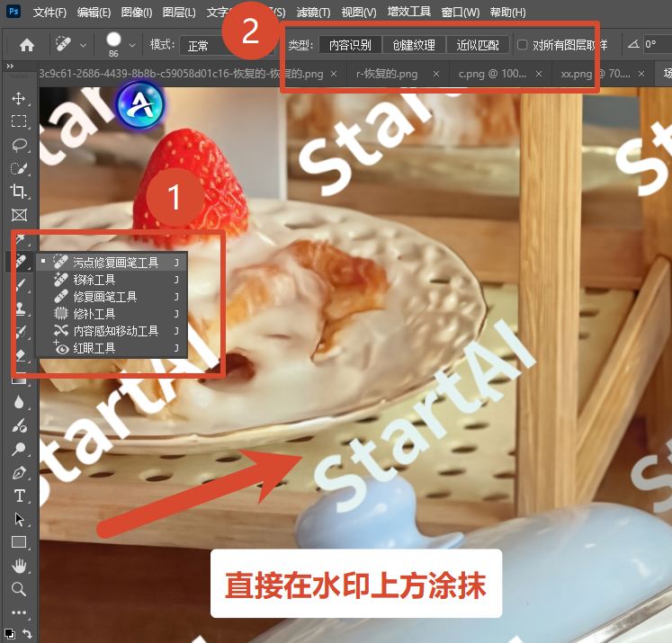The height and width of the screenshot is (643, 672).
Task: Select the Adjustment Brush tool
Action: [19, 425]
